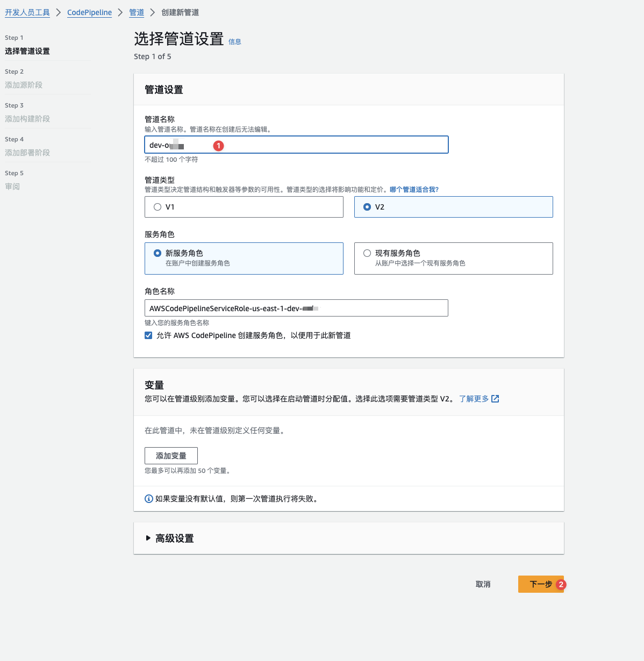This screenshot has height=661, width=644.
Task: Click the 不超过 100 个字符 hint text
Action: click(x=171, y=160)
